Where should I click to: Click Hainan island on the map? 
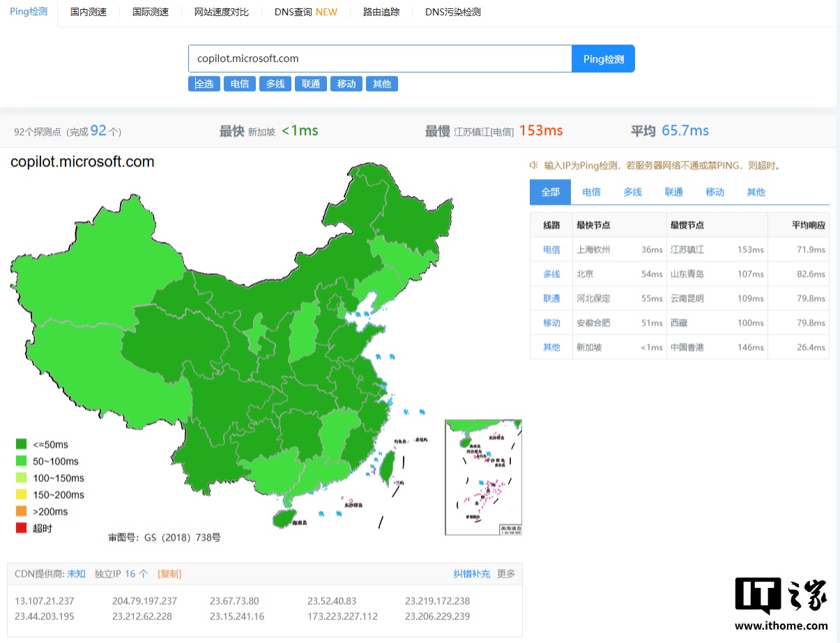pos(282,518)
